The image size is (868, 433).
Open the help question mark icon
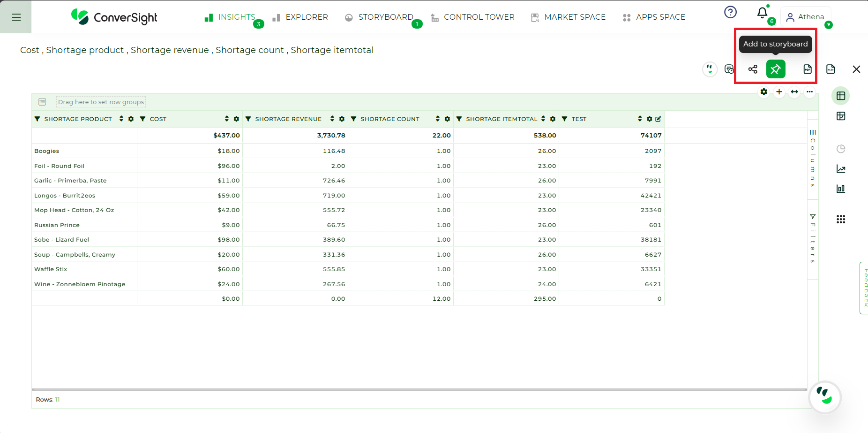pyautogui.click(x=730, y=12)
